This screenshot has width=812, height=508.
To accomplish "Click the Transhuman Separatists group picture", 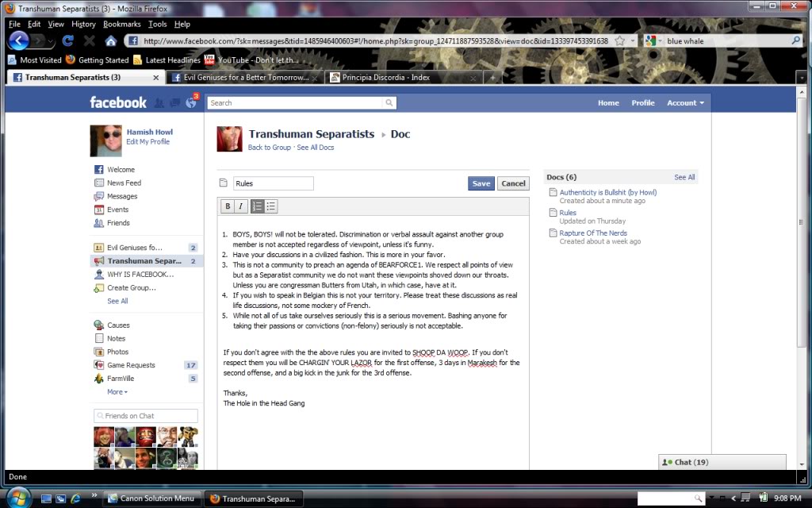I will 229,138.
